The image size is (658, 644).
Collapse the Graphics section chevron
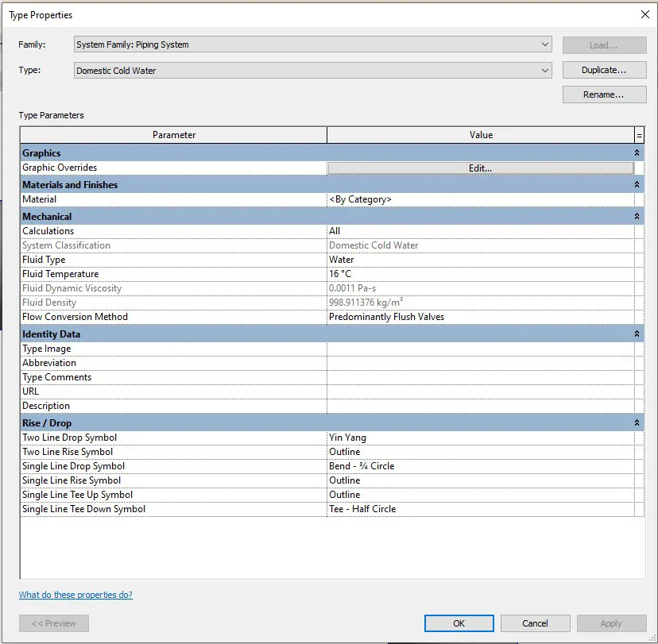click(637, 152)
